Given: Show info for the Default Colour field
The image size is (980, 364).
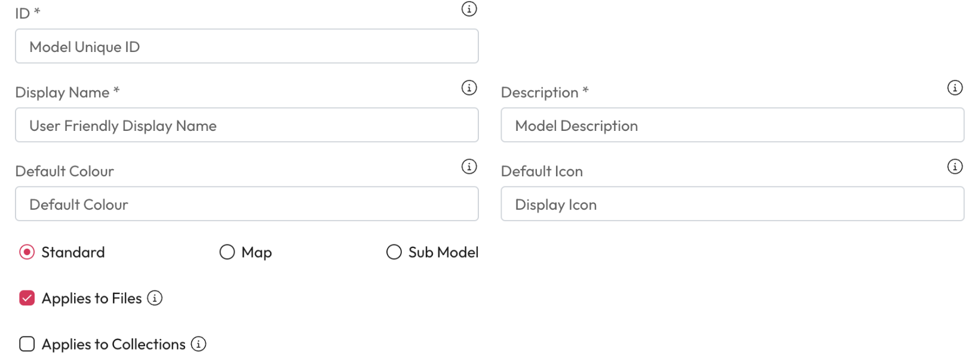Looking at the screenshot, I should click(x=469, y=167).
